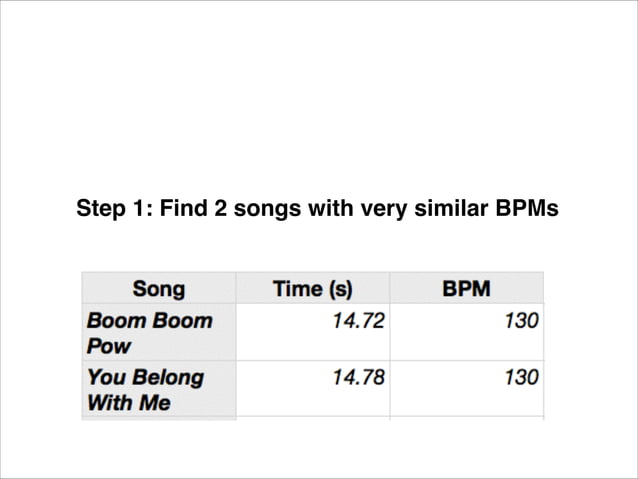This screenshot has width=638, height=479.
Task: Select the BPM column header
Action: [466, 289]
